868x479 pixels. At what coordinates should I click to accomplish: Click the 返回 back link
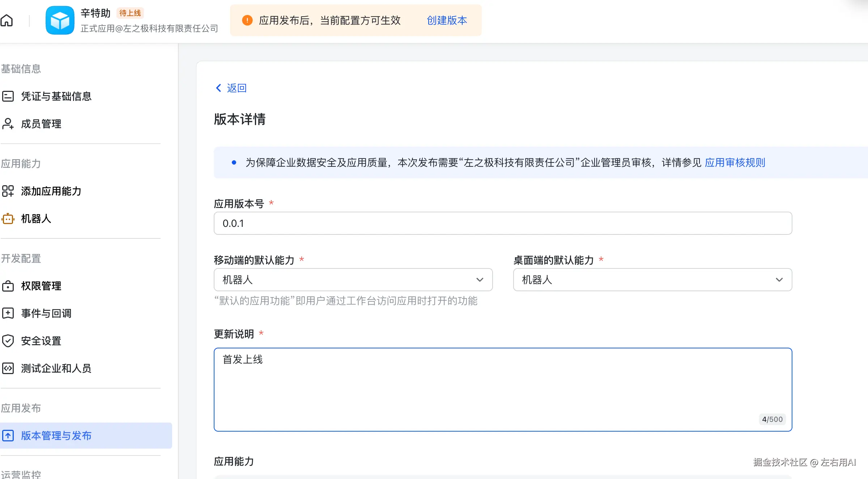237,88
